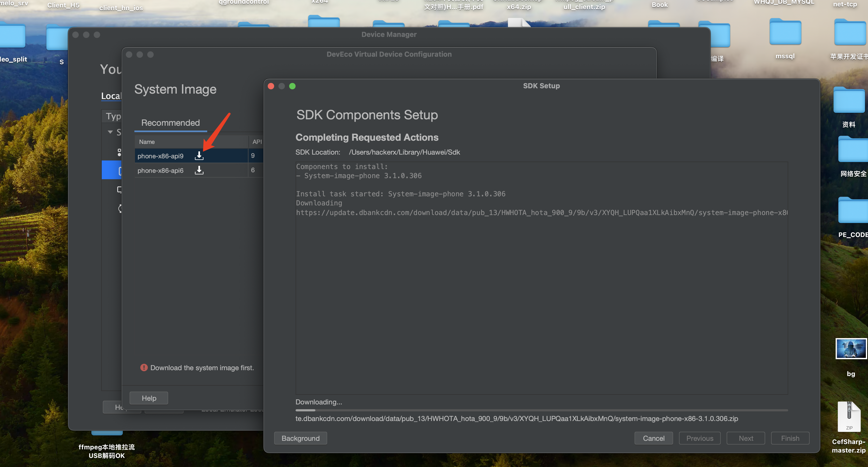Click the download progress bar
The width and height of the screenshot is (868, 467).
pos(541,410)
